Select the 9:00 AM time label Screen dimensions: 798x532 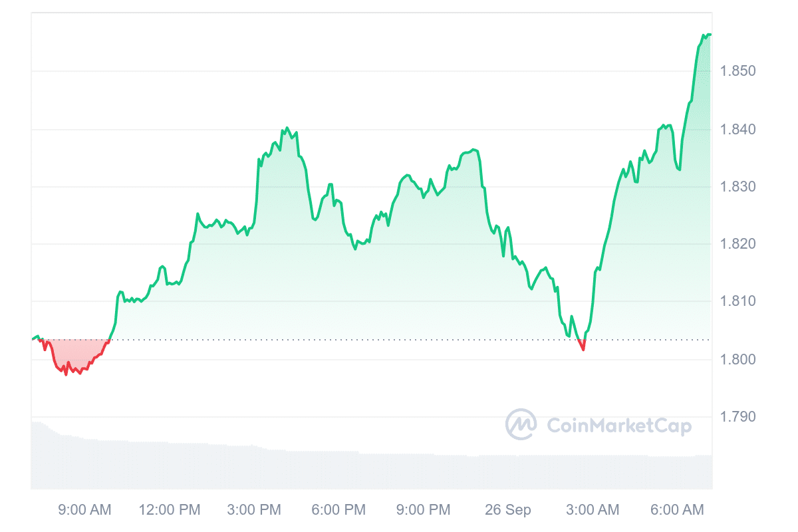click(85, 510)
